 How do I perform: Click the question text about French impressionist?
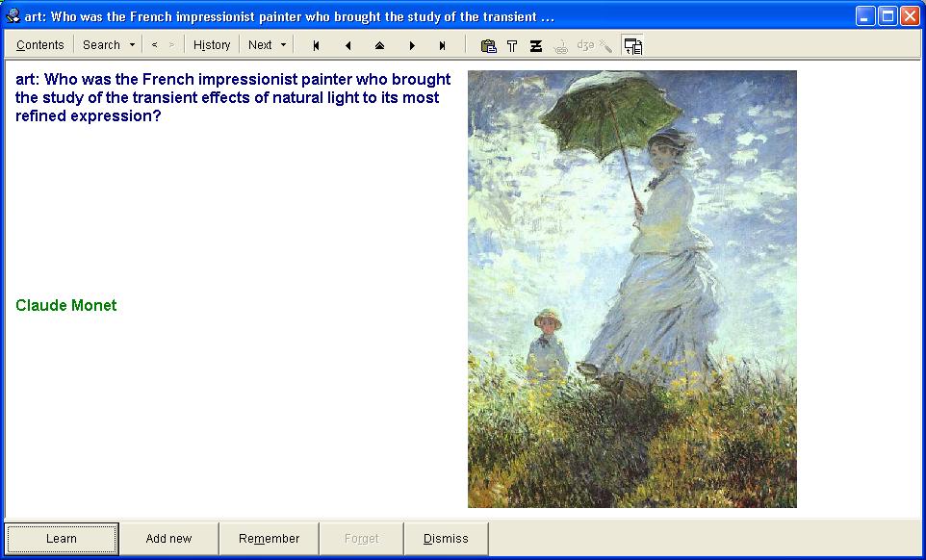point(232,97)
